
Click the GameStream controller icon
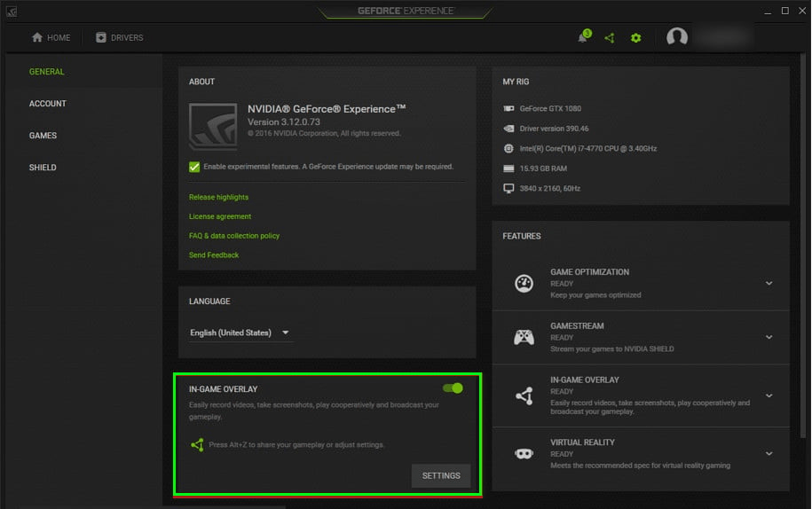coord(524,337)
